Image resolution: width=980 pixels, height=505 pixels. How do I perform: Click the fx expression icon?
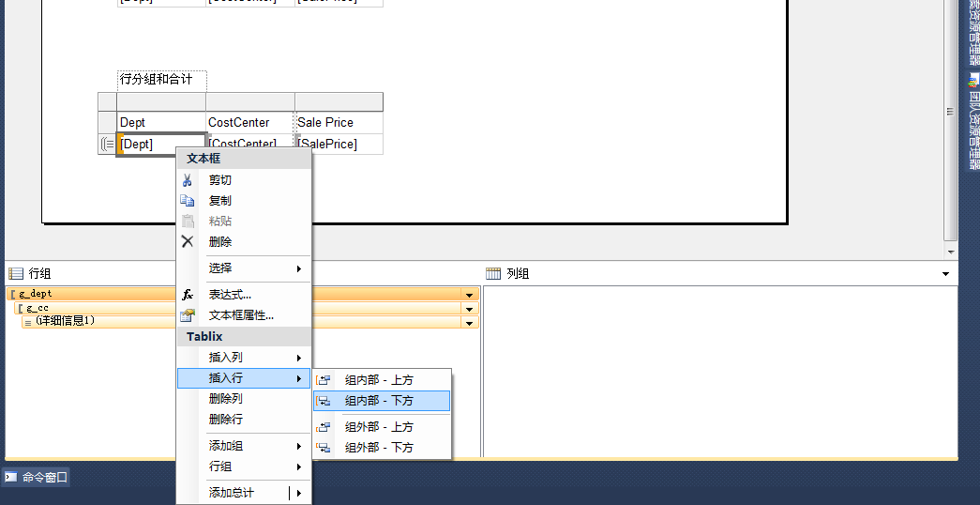187,295
